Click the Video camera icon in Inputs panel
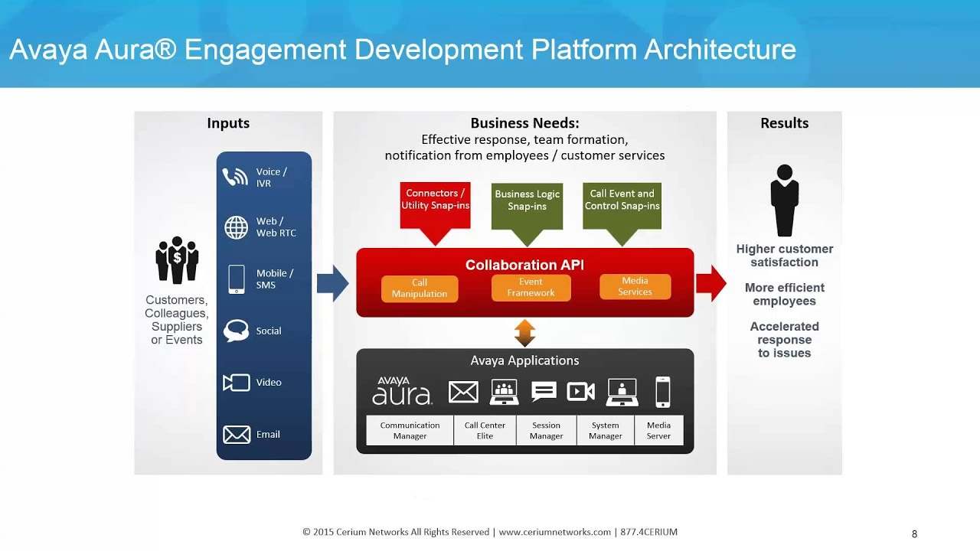 tap(235, 382)
